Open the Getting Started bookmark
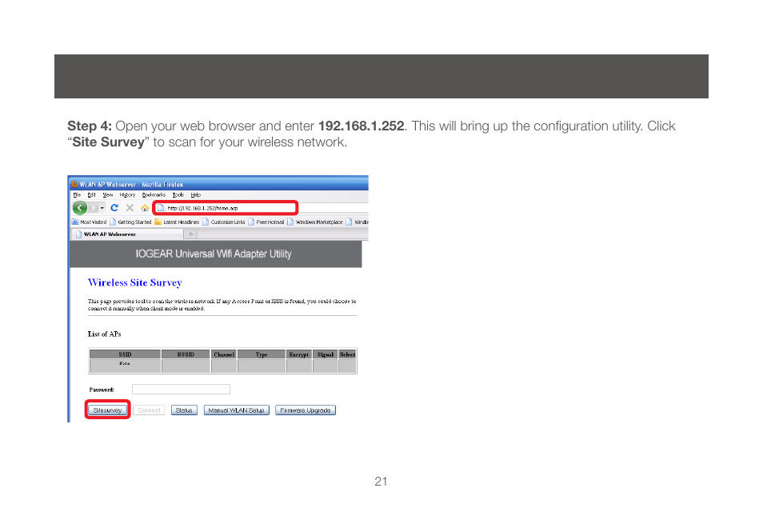763x532 pixels. pos(130,222)
